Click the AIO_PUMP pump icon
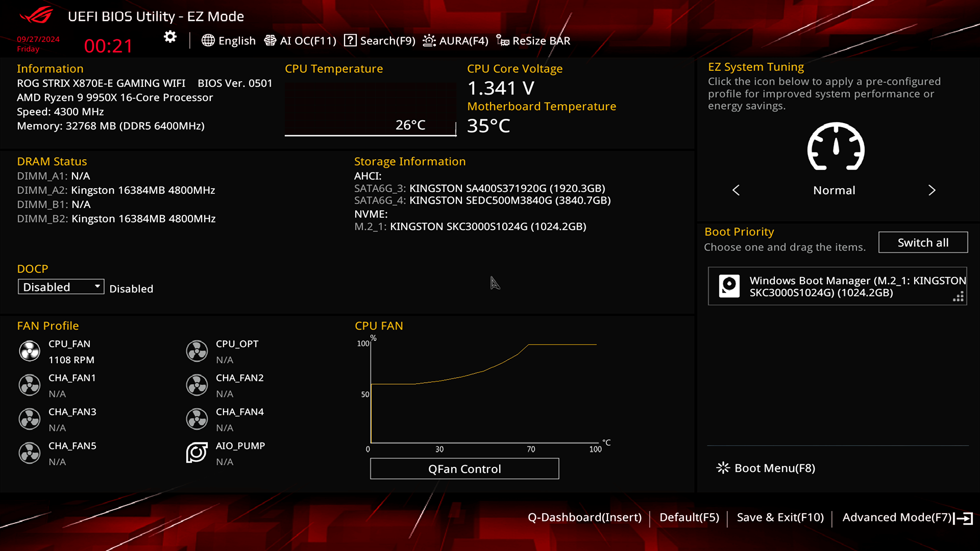This screenshot has height=551, width=980. tap(197, 453)
